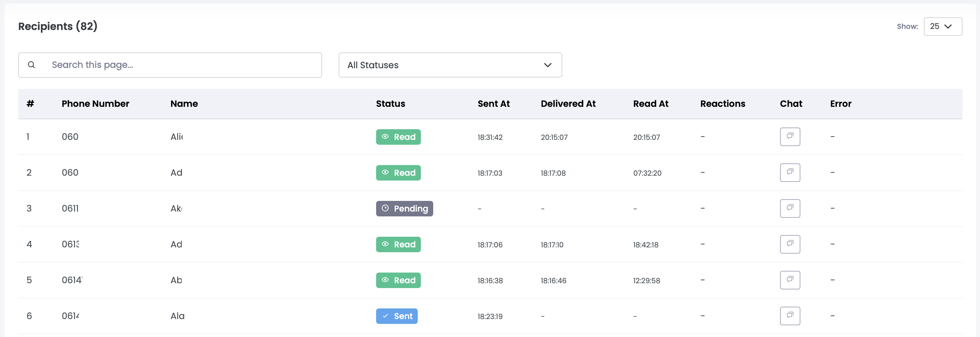Viewport: 980px width, 337px height.
Task: Click the search magnifier icon
Action: 32,65
